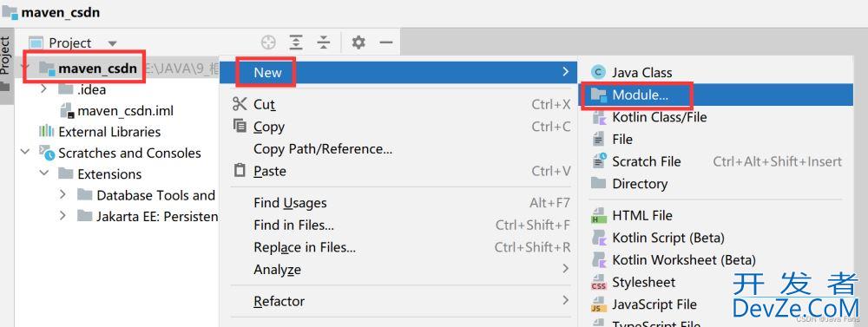Expand the .idea folder
Screen dimensions: 868x327
coord(43,89)
